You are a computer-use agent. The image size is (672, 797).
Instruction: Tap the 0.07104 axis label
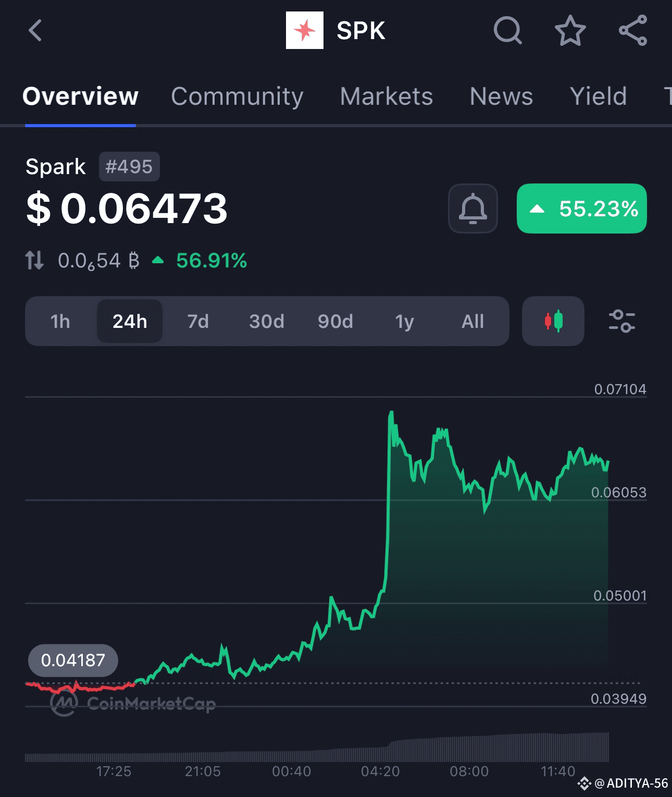(x=620, y=389)
